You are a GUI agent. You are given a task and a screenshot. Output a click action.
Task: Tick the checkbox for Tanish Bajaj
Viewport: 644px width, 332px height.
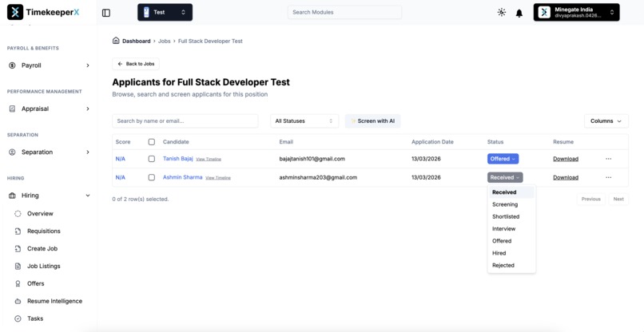click(152, 159)
